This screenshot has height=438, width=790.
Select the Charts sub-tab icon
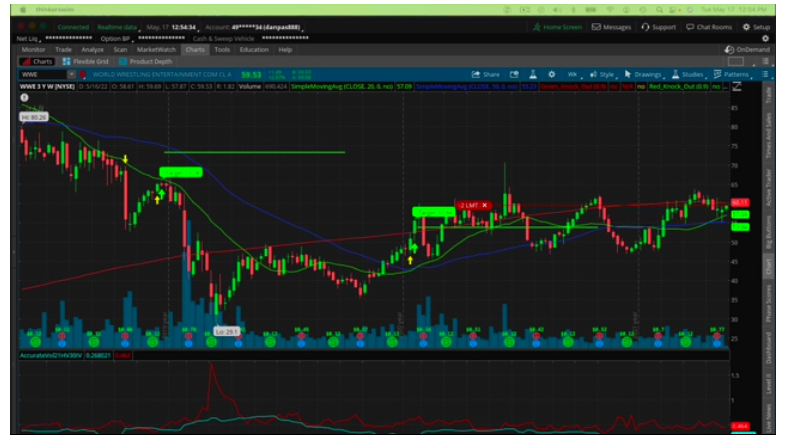pos(26,61)
